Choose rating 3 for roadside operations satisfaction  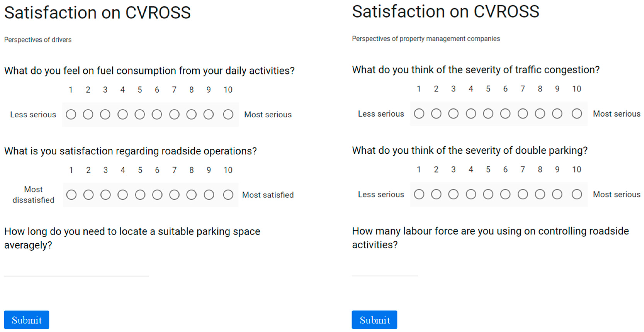pyautogui.click(x=105, y=195)
